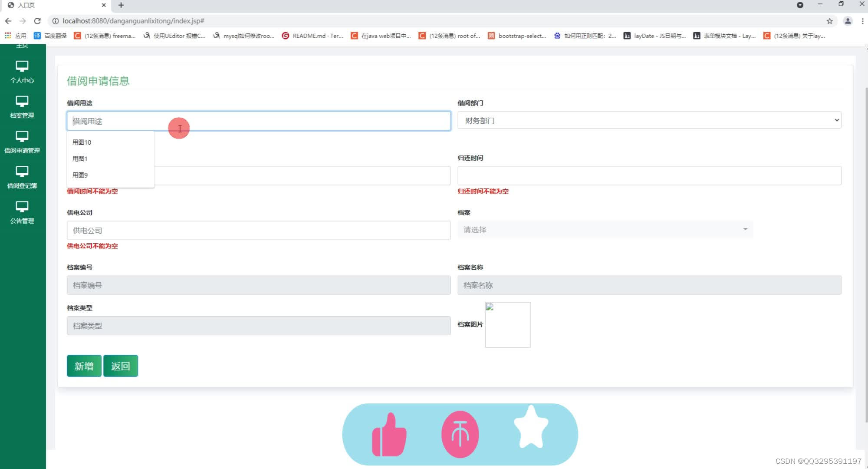Image resolution: width=868 pixels, height=469 pixels.
Task: Open the browser profile avatar icon
Action: 847,21
